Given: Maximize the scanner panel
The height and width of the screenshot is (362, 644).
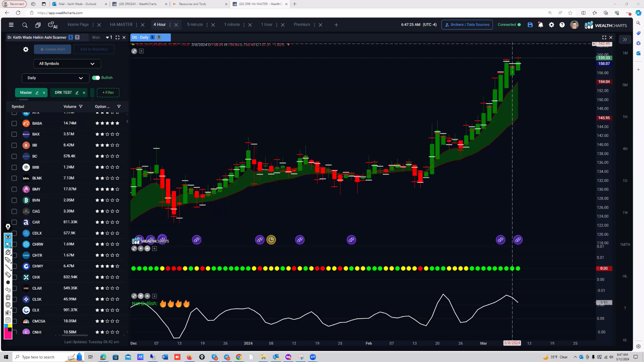Looking at the screenshot, I should [117, 38].
